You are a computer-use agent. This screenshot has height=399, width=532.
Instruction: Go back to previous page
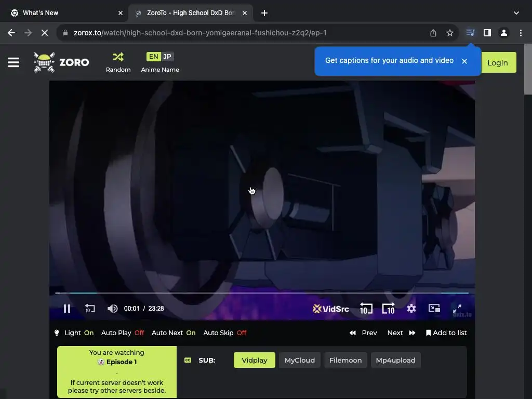pyautogui.click(x=11, y=33)
